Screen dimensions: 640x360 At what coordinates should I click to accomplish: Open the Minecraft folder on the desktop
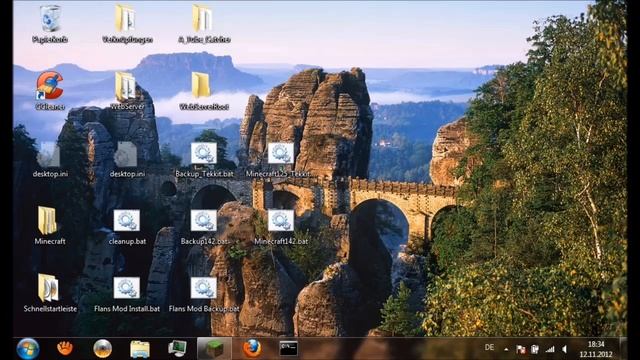(50, 226)
